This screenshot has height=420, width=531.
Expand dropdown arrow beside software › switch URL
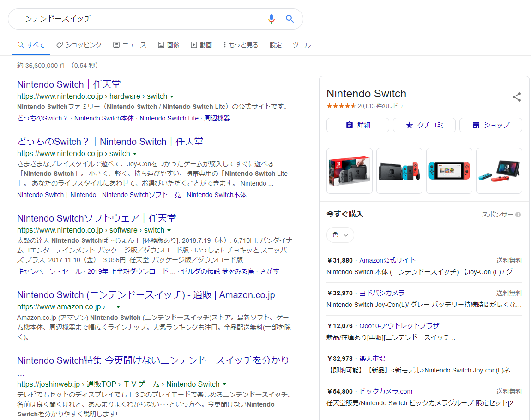click(x=169, y=230)
